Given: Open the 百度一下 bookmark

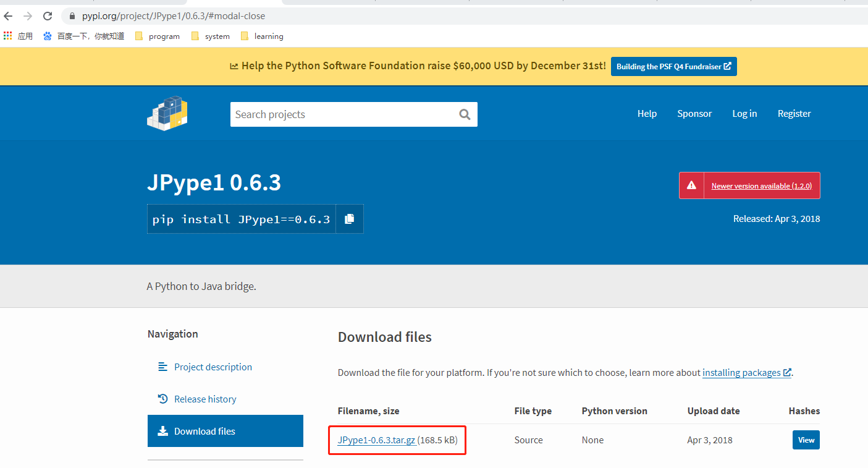Looking at the screenshot, I should point(84,36).
